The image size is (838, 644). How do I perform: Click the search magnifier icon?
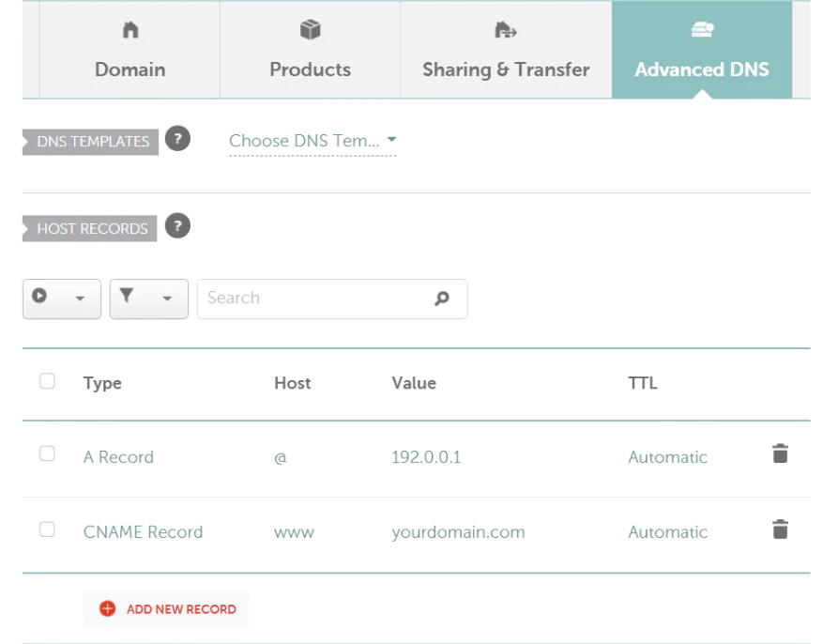[x=442, y=299]
